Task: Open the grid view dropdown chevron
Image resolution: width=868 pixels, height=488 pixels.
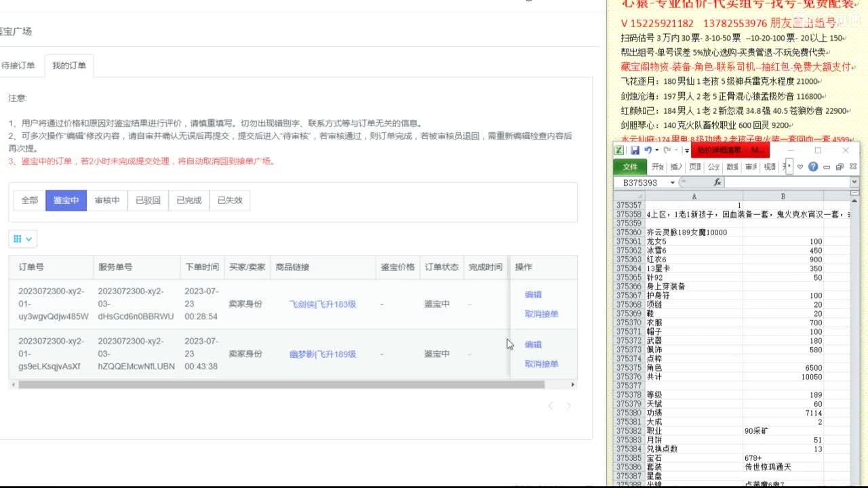Action: [x=28, y=240]
